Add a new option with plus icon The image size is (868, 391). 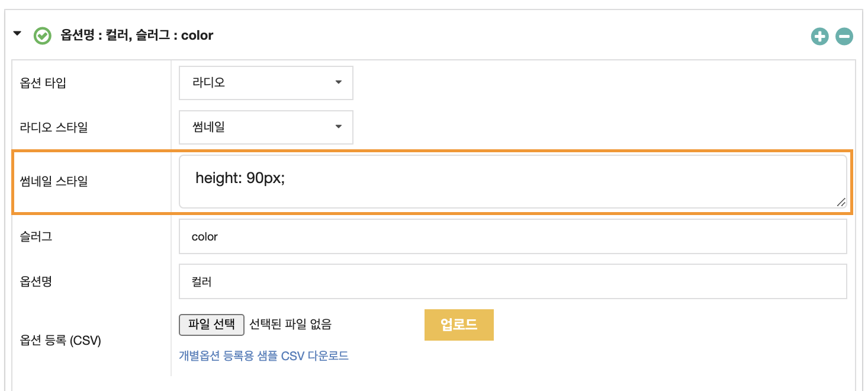tap(819, 37)
